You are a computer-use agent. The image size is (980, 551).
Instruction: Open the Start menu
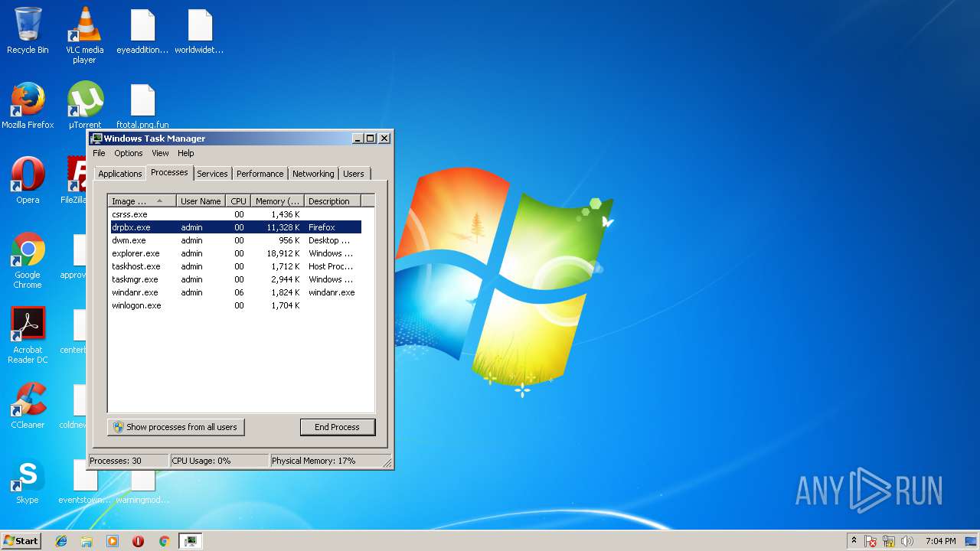[21, 541]
